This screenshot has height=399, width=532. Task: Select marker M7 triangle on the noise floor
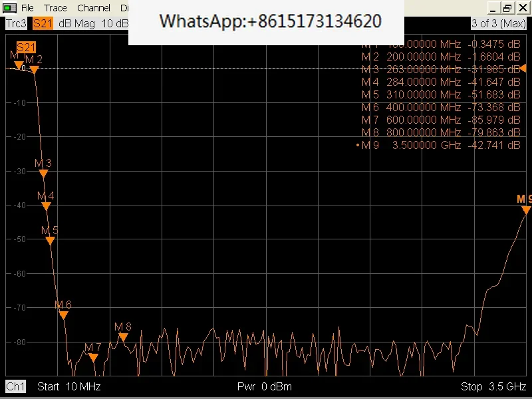93,357
